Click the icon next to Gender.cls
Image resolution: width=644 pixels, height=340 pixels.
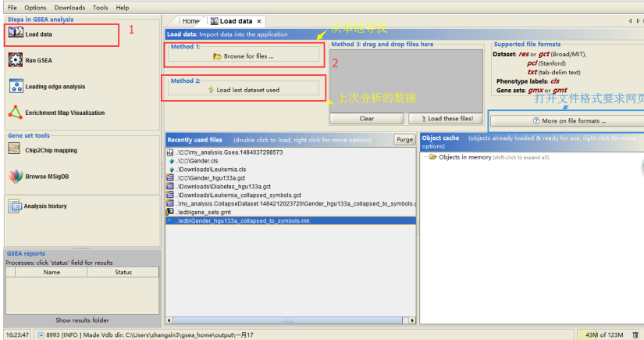(171, 161)
